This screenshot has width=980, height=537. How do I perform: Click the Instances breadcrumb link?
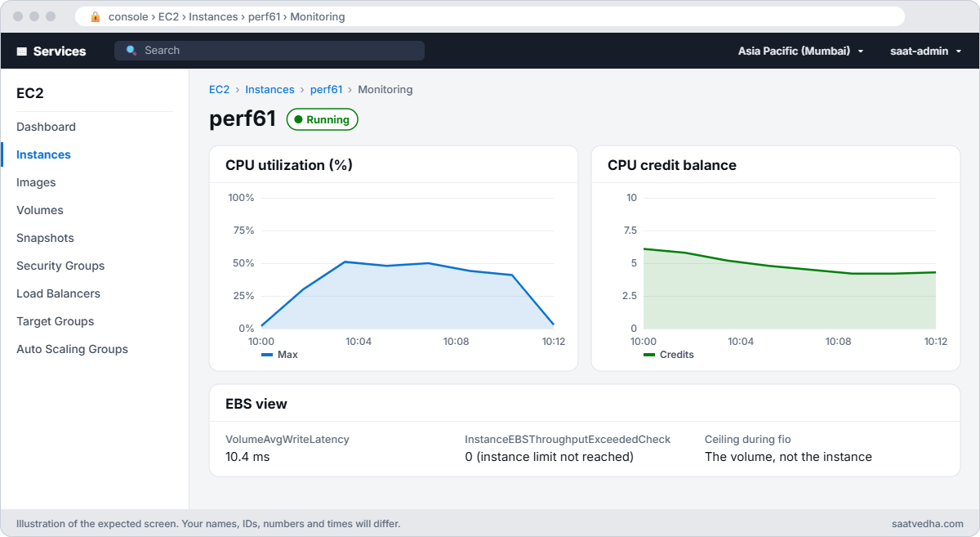[269, 90]
